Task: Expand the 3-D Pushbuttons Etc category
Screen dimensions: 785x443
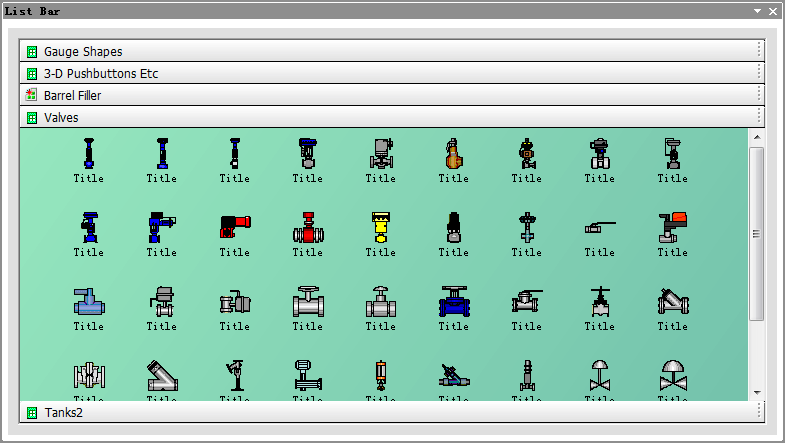Action: (x=100, y=73)
